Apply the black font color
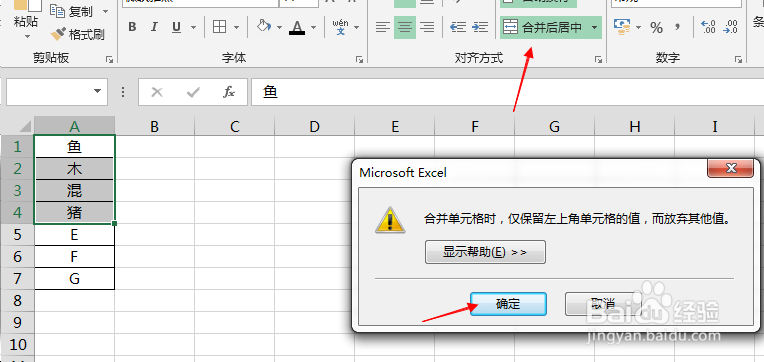This screenshot has width=764, height=362. point(297,27)
